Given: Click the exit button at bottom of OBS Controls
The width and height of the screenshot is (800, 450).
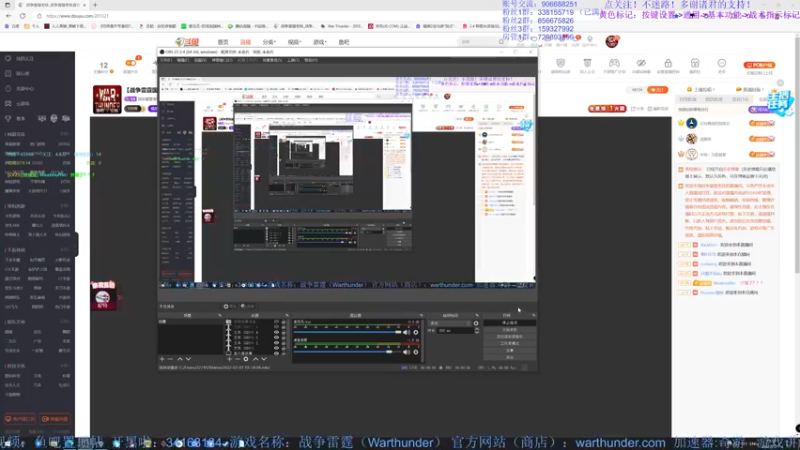Looking at the screenshot, I should click(x=510, y=357).
